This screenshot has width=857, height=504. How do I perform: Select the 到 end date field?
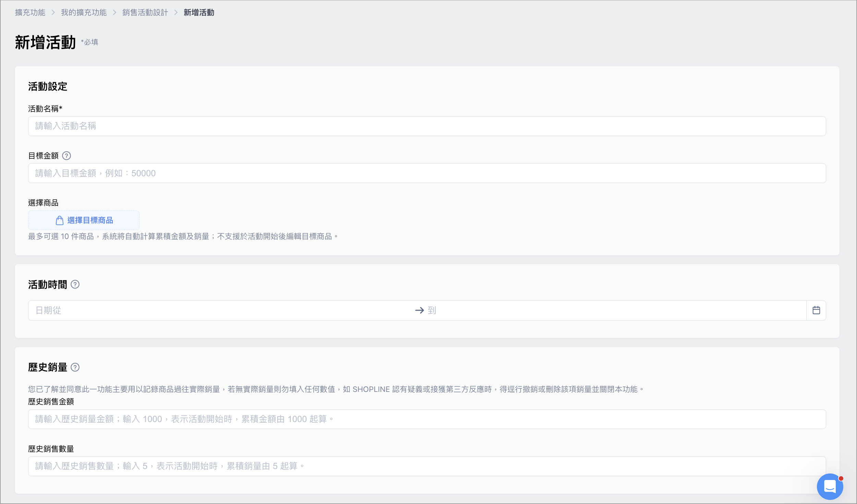pos(615,310)
